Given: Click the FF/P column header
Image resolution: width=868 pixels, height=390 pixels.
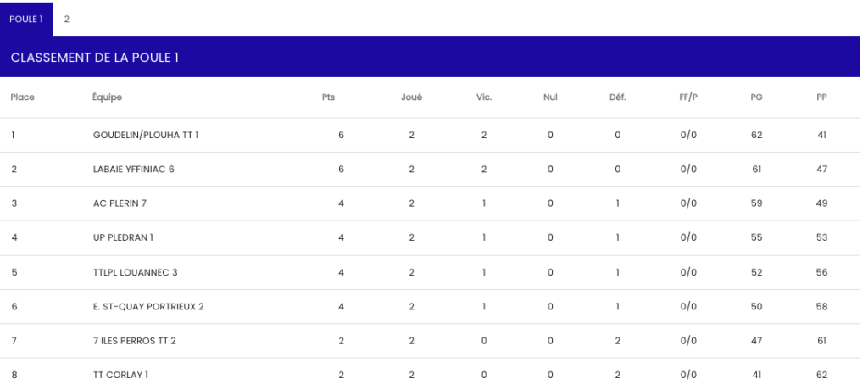Looking at the screenshot, I should [x=688, y=97].
